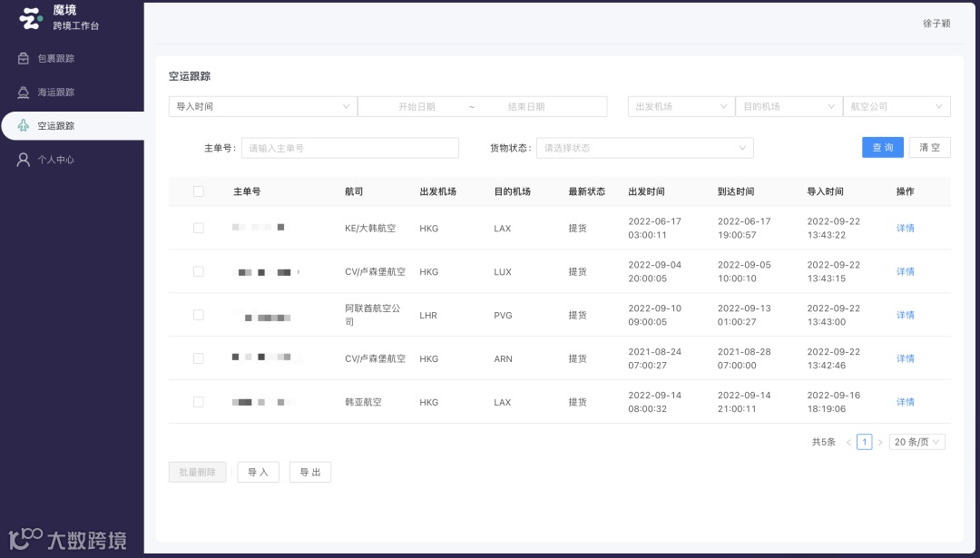Open the 20 条/页 page size dropdown
The height and width of the screenshot is (558, 980).
[916, 442]
